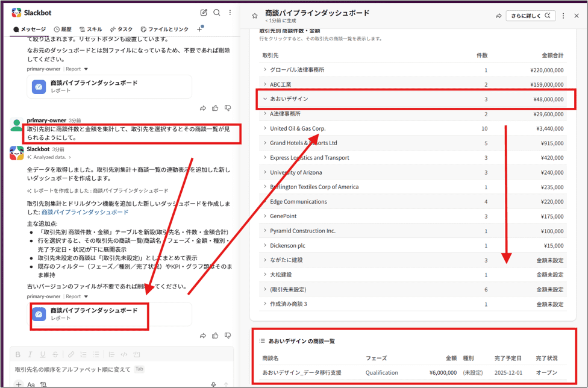Click the share arrow in the dashboard panel header

coord(499,16)
